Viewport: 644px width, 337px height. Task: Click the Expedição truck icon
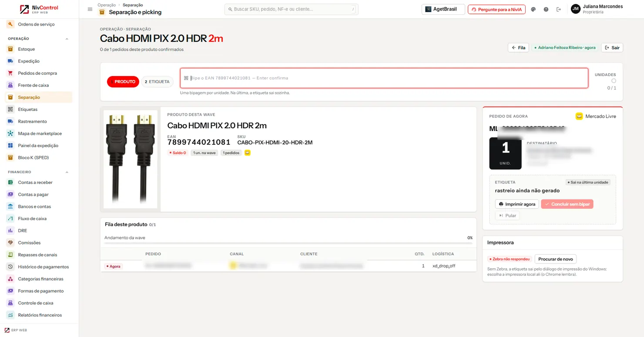(10, 61)
